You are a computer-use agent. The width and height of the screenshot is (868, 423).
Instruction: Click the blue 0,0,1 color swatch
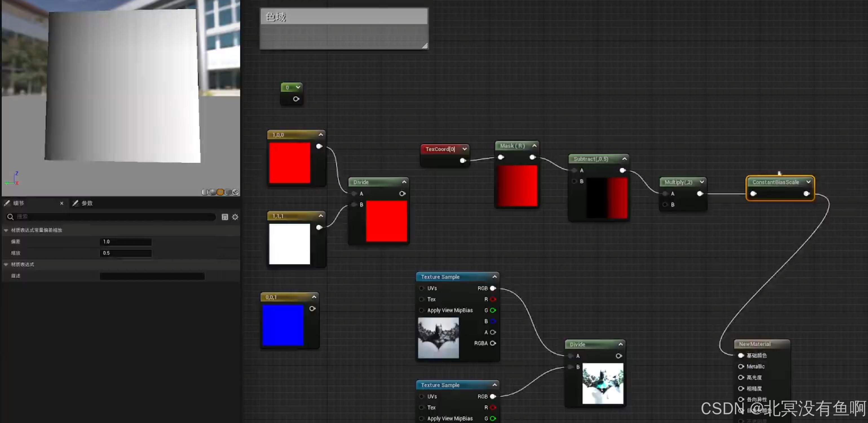pos(283,325)
